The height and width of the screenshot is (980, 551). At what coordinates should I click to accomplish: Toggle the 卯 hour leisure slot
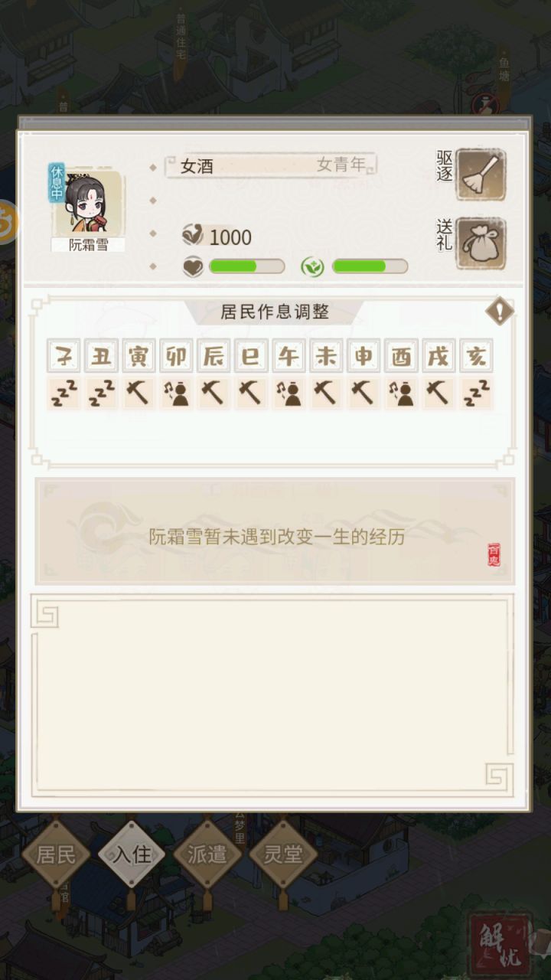click(176, 394)
